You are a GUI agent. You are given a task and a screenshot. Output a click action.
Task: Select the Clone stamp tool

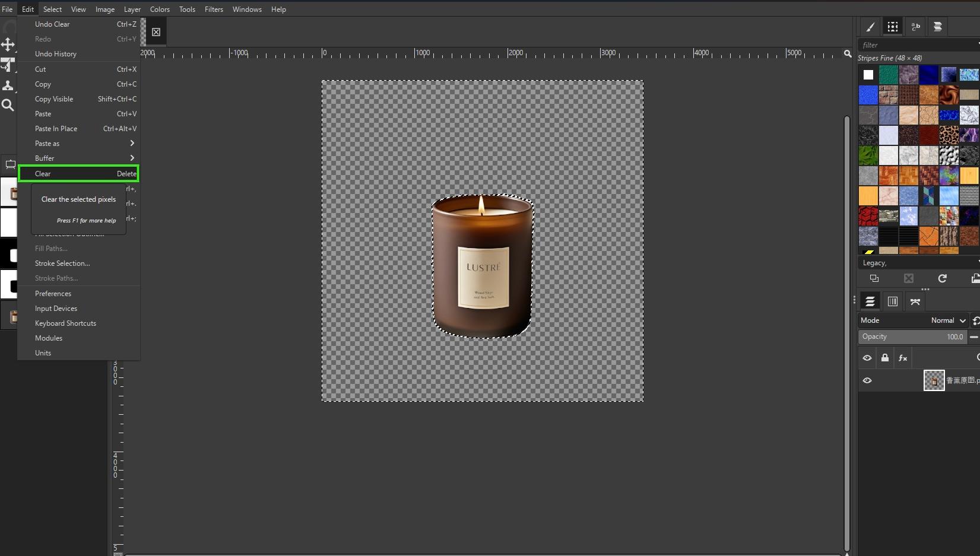pos(8,85)
